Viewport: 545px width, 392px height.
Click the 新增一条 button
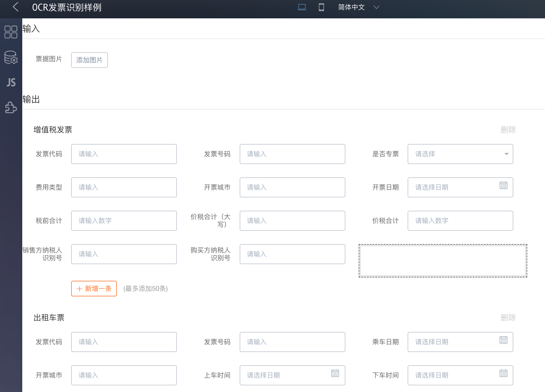[94, 289]
